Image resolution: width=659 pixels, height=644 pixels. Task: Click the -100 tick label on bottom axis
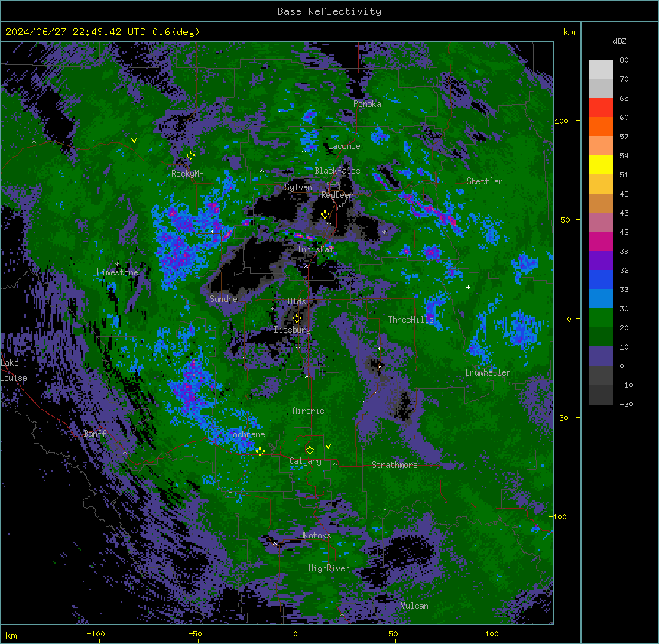tap(96, 633)
